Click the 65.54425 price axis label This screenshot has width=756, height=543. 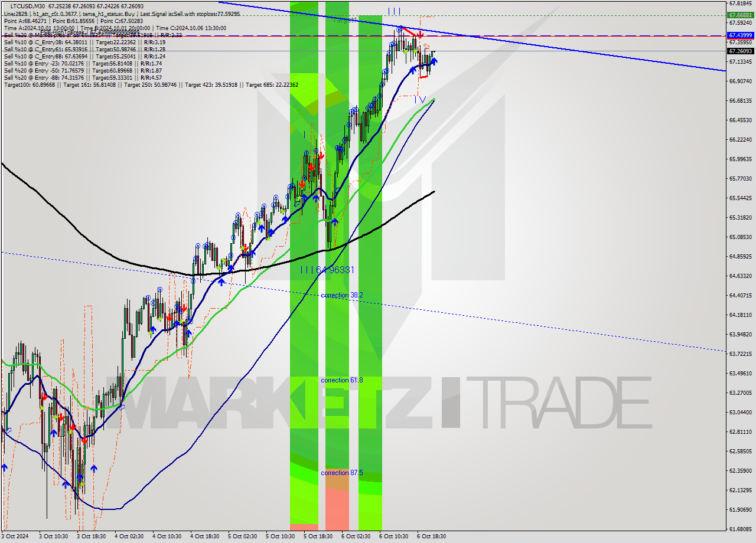tap(740, 198)
